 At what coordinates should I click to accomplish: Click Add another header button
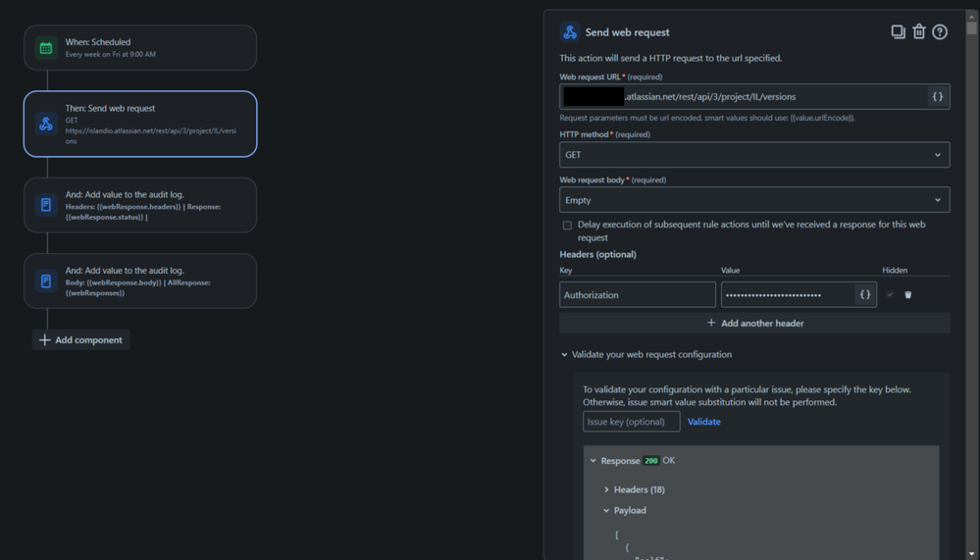(754, 323)
